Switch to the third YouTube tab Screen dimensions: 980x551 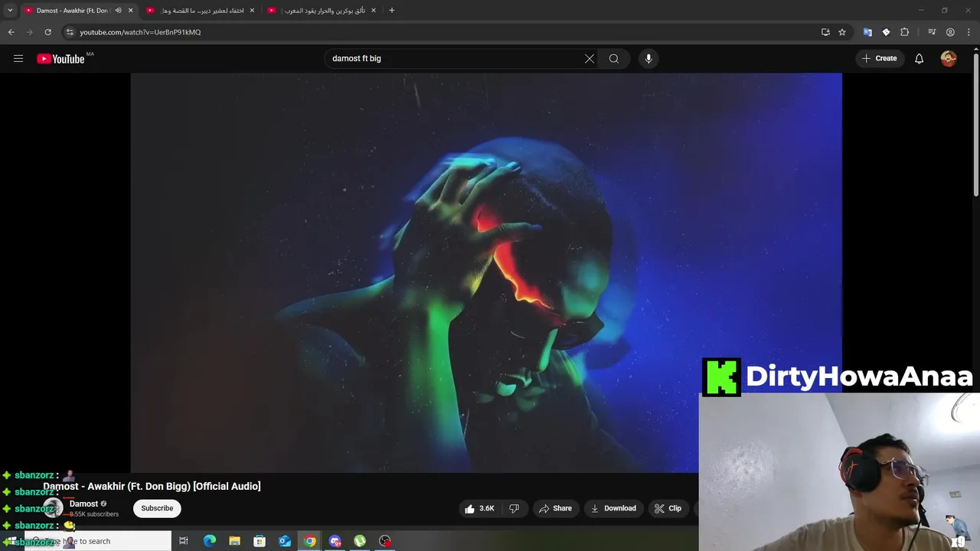[x=324, y=11]
